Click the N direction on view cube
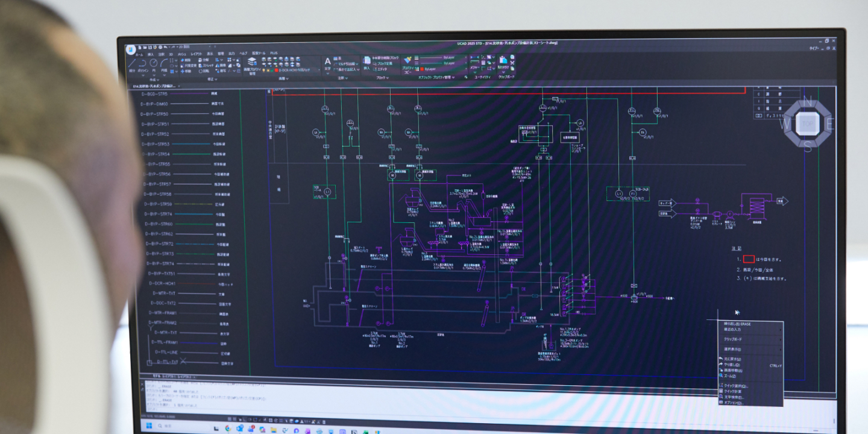Viewport: 868px width, 434px height. [808, 101]
